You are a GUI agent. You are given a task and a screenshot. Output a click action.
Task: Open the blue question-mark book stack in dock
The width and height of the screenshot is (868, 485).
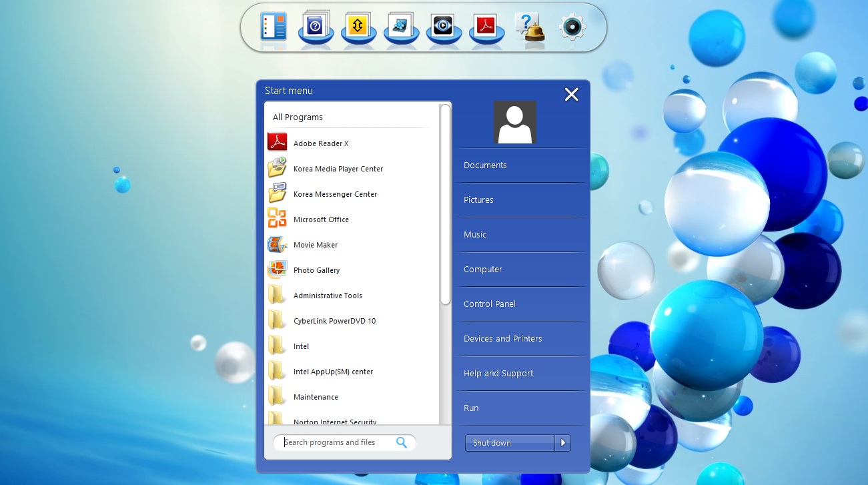(x=316, y=27)
